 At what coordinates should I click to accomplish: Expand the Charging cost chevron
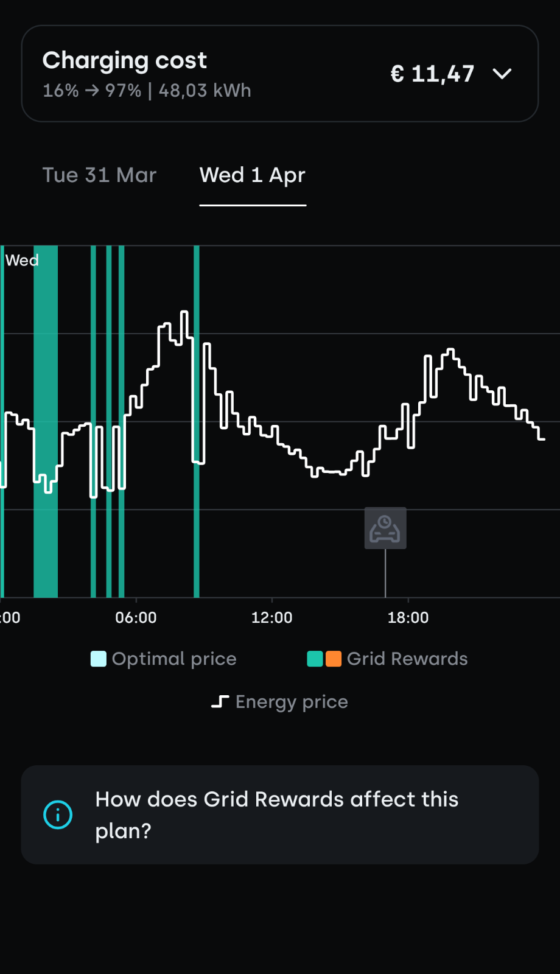[x=502, y=74]
